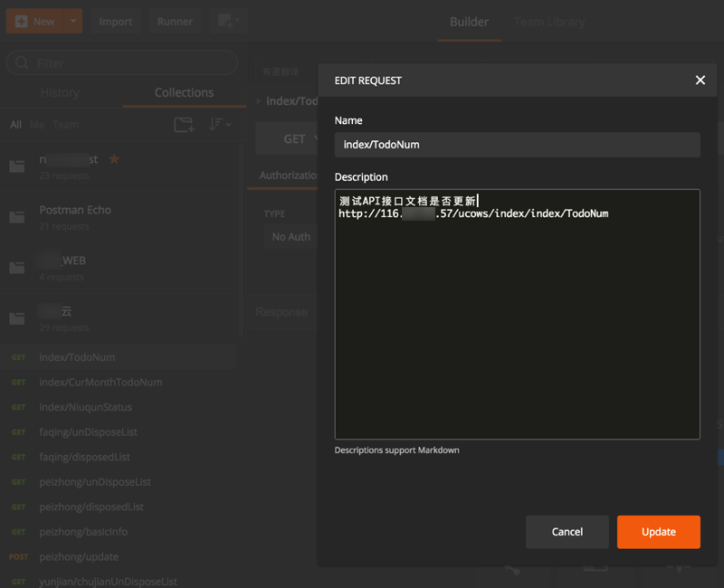Click the orange Update button
The height and width of the screenshot is (588, 724).
click(659, 532)
